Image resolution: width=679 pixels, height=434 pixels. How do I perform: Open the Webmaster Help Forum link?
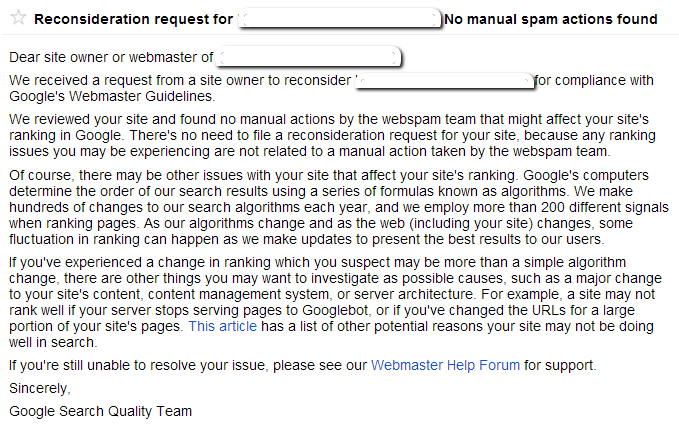[x=445, y=365]
